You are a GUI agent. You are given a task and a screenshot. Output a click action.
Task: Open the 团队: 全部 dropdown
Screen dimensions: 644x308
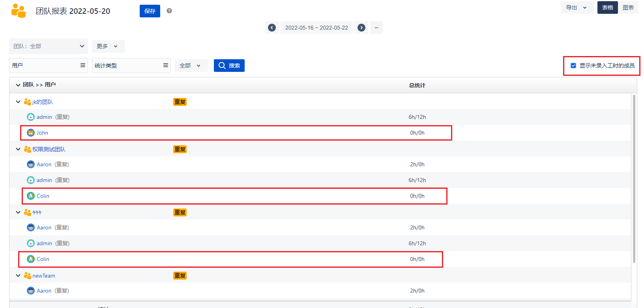49,46
